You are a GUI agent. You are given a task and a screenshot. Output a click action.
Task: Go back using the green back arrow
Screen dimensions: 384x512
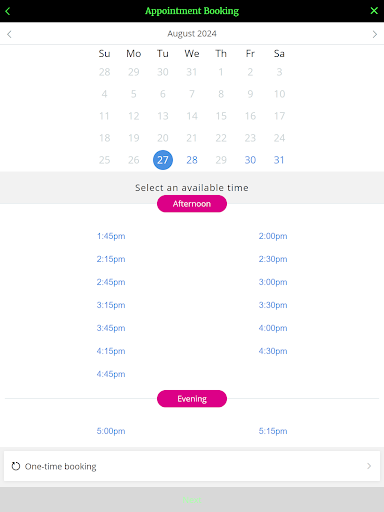[8, 11]
